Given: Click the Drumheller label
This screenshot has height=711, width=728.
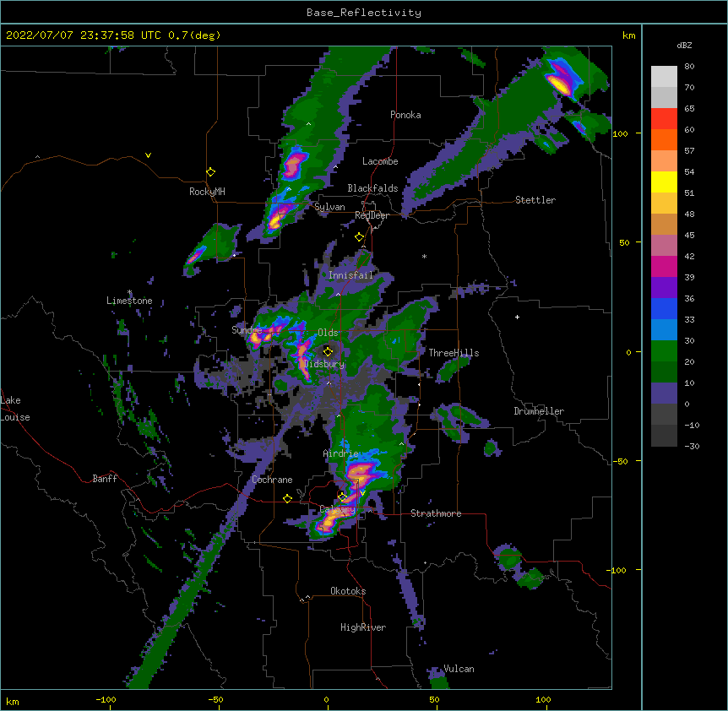Looking at the screenshot, I should (x=539, y=411).
